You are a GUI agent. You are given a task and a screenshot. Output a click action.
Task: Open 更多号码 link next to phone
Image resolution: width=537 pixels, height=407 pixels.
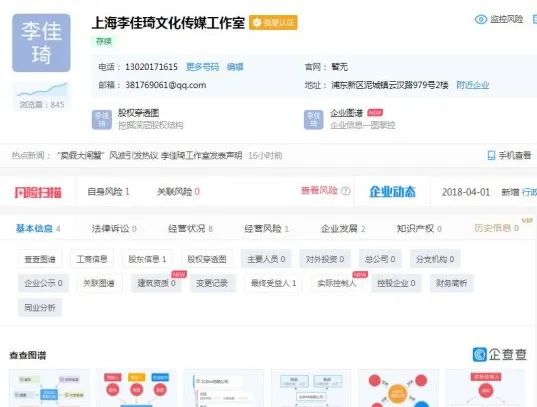coord(202,66)
